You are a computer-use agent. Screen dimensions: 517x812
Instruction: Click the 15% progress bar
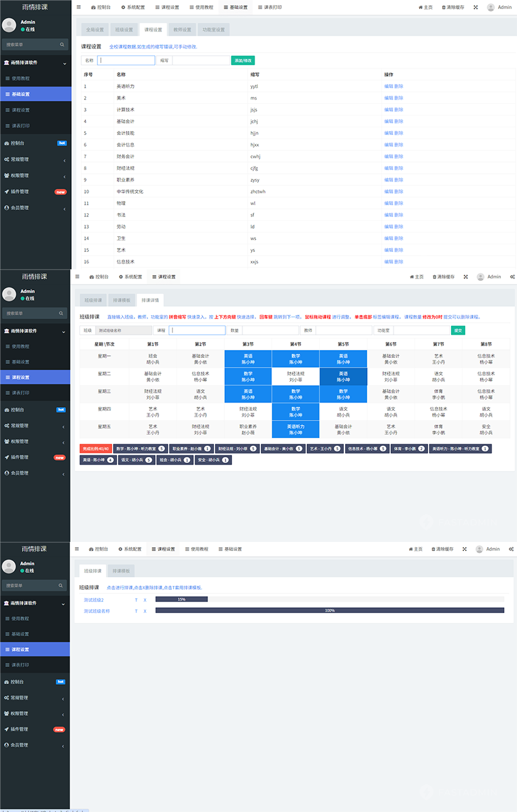(182, 599)
